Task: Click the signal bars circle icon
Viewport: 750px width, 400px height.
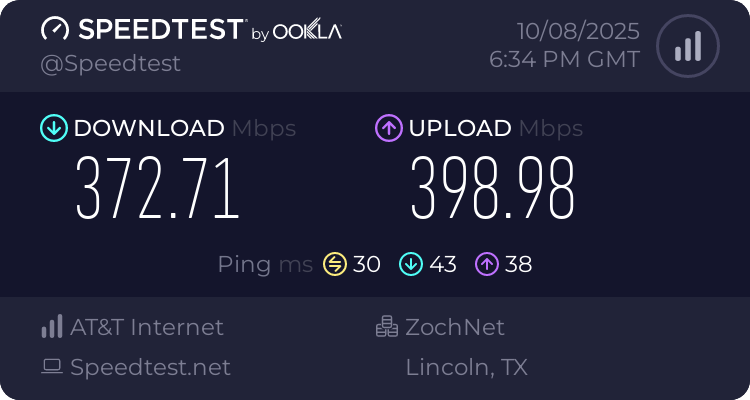Action: tap(687, 46)
